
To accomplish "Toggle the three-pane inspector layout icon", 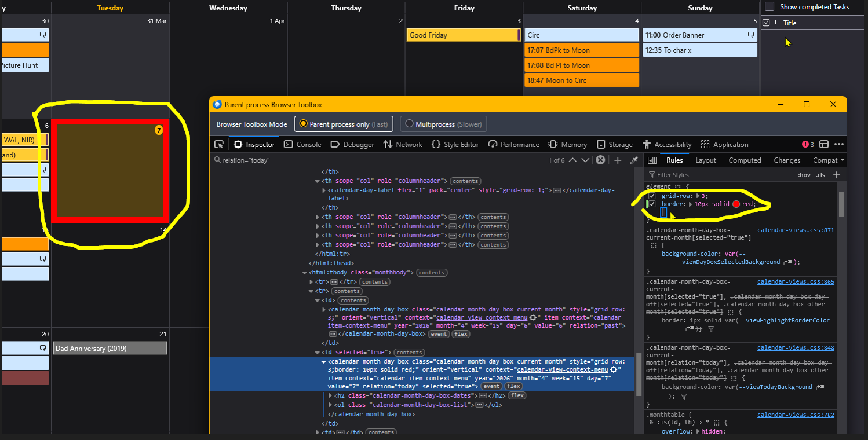I will point(652,160).
